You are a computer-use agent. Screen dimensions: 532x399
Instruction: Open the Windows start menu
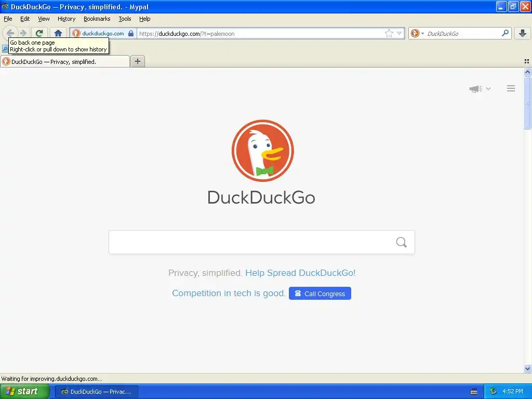[x=25, y=392]
